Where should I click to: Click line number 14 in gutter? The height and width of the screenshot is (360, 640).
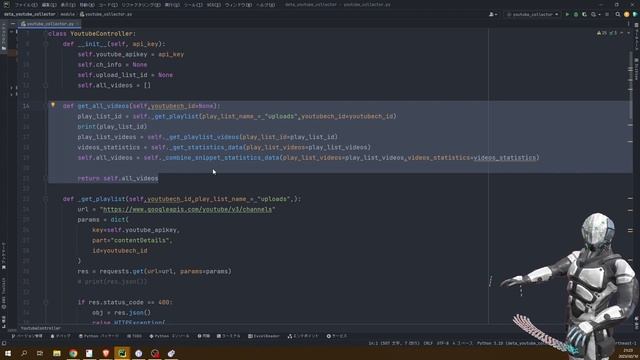(x=26, y=106)
